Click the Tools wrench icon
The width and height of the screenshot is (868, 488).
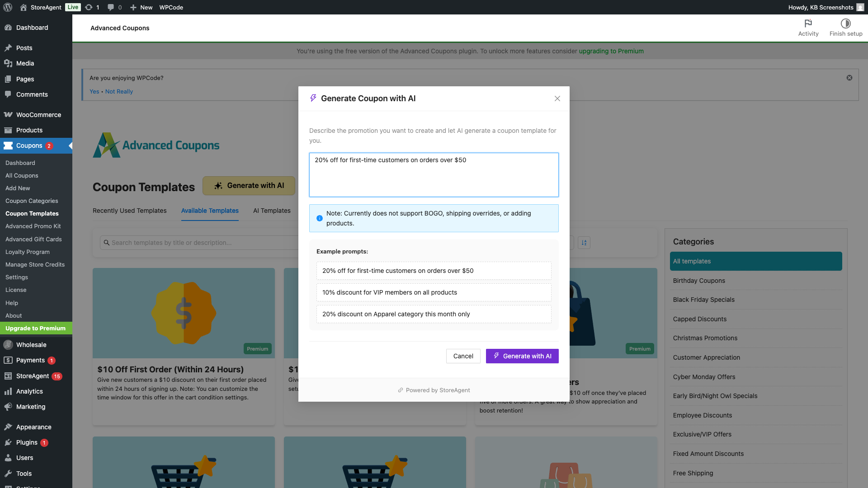[x=8, y=474]
